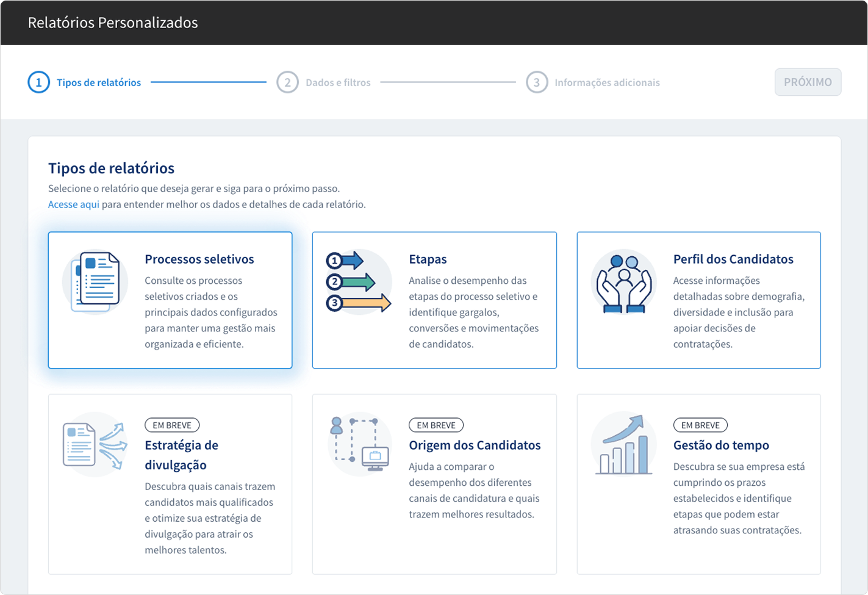The image size is (868, 595).
Task: Open the Informações adicionais step
Action: point(607,82)
